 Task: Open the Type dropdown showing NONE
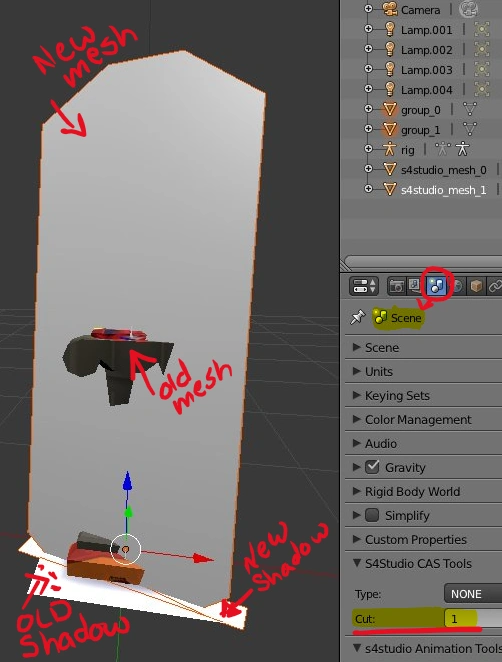point(473,594)
